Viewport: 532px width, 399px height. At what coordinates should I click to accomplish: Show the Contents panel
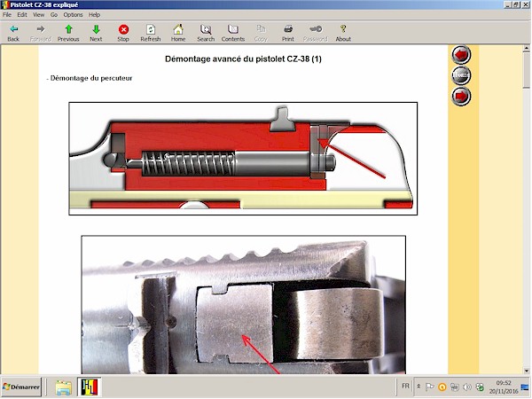click(232, 34)
